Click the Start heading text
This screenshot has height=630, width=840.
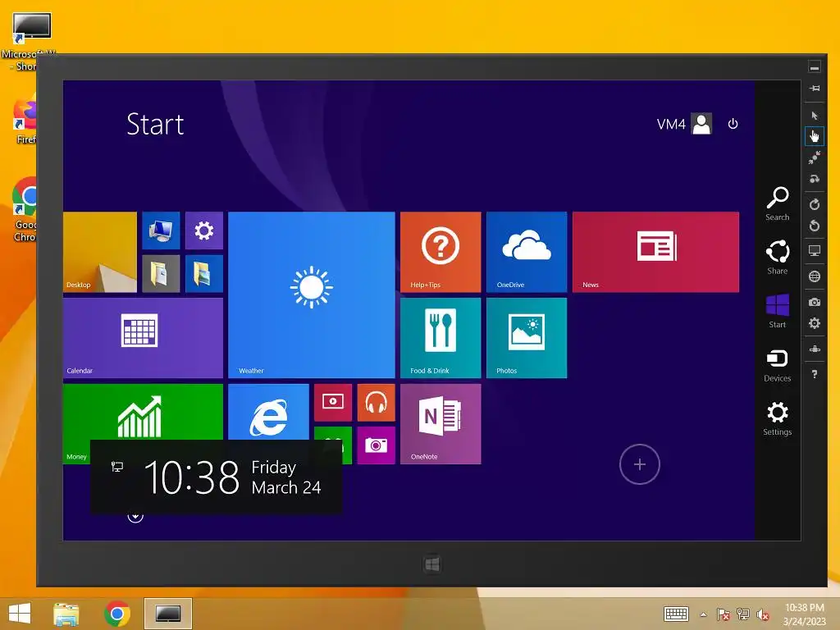click(x=155, y=125)
